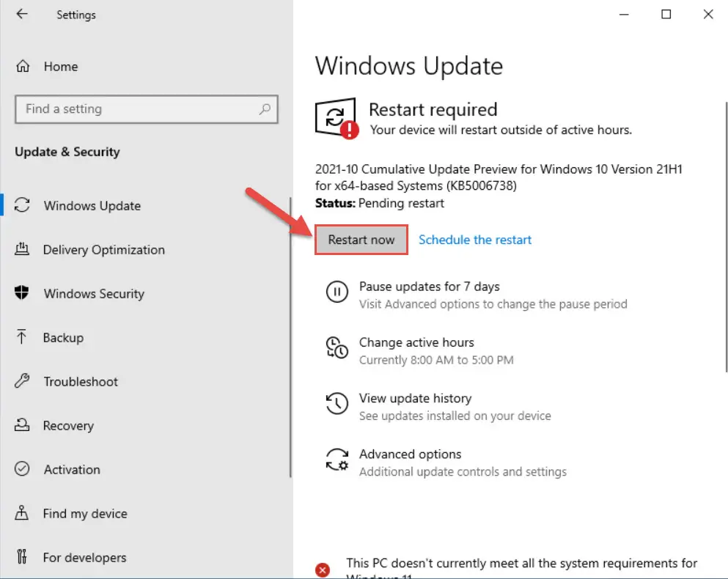Click the sidebar vertical scrollbar
Screen dimensions: 728x579
point(290,337)
